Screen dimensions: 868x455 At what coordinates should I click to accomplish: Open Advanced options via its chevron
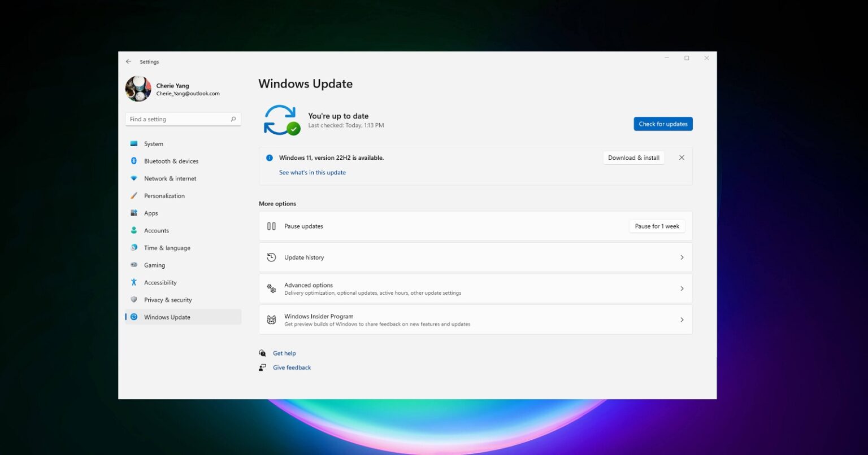[682, 288]
